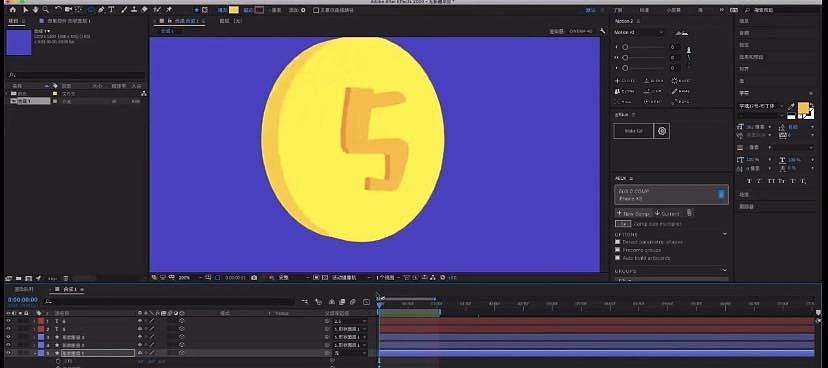Select the Ellipse shape tool
This screenshot has height=368, width=828.
tap(91, 10)
